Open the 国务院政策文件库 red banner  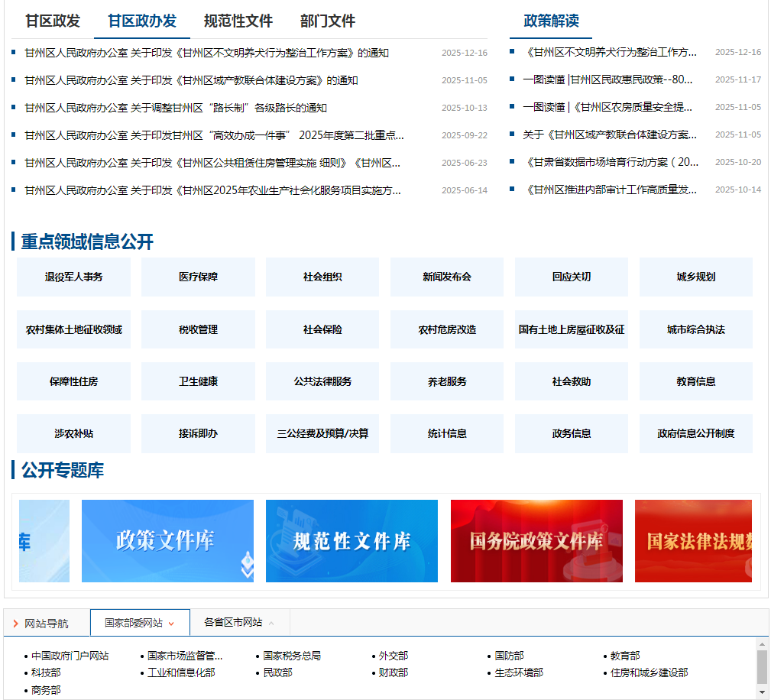coord(536,541)
